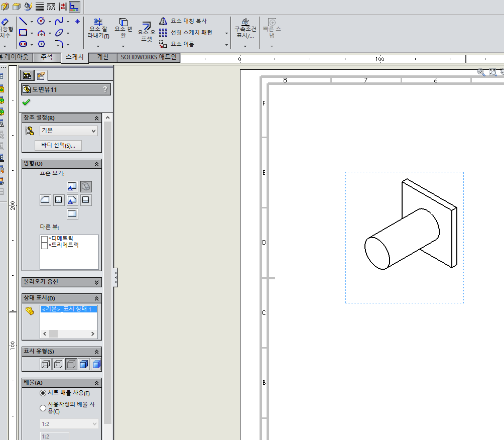Screen dimensions: 504x440
Task: Switch to the 계산 tab
Action: pyautogui.click(x=103, y=57)
